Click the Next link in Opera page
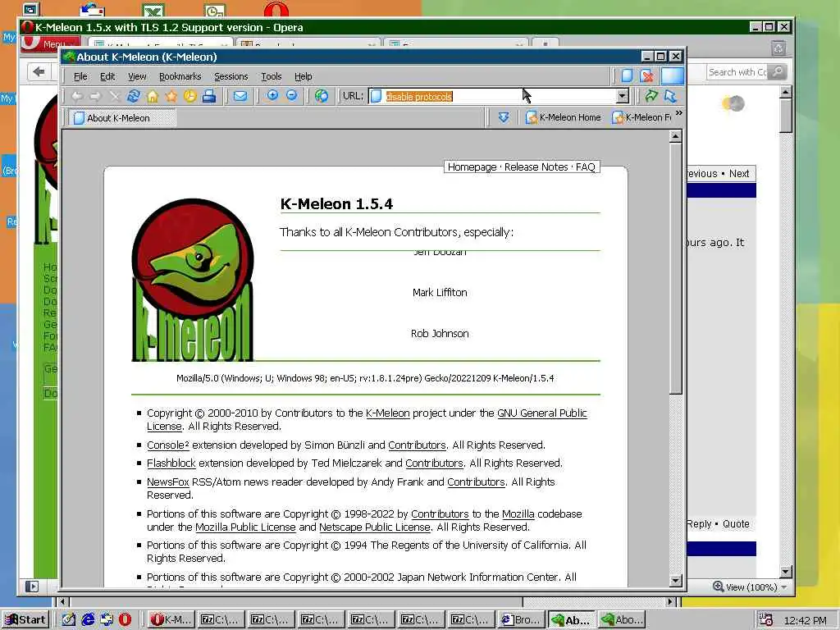The image size is (840, 630). (739, 174)
